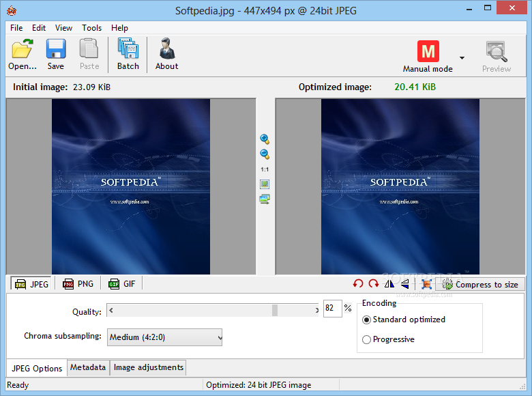This screenshot has height=396, width=532.
Task: Expand the Manual mode dropdown arrow
Action: [462, 58]
